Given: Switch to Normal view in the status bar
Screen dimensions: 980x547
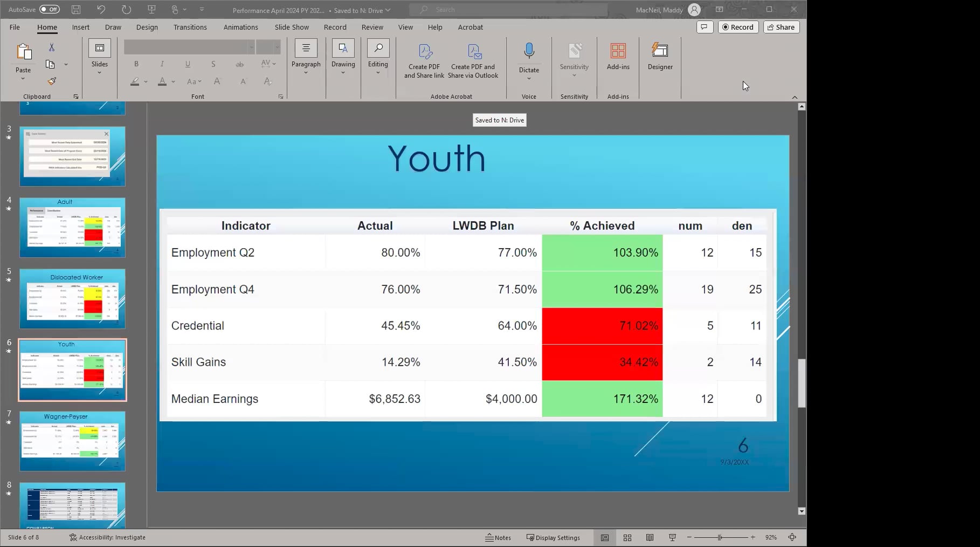Looking at the screenshot, I should [605, 537].
